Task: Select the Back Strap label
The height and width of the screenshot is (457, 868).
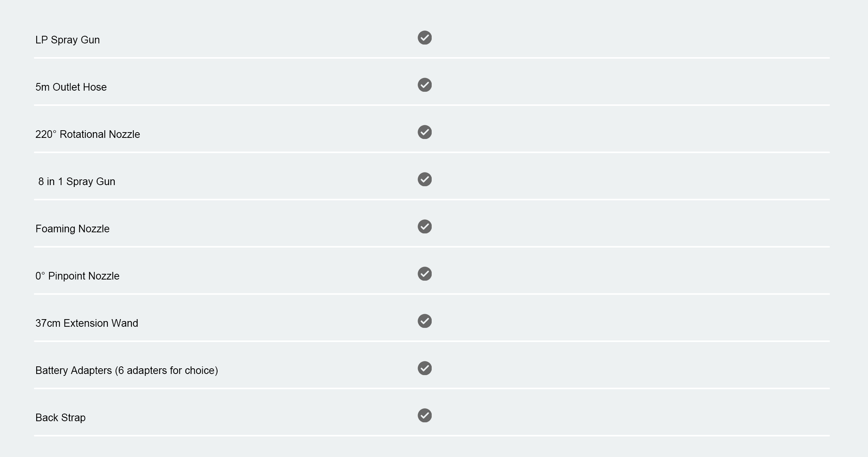Action: (x=60, y=418)
